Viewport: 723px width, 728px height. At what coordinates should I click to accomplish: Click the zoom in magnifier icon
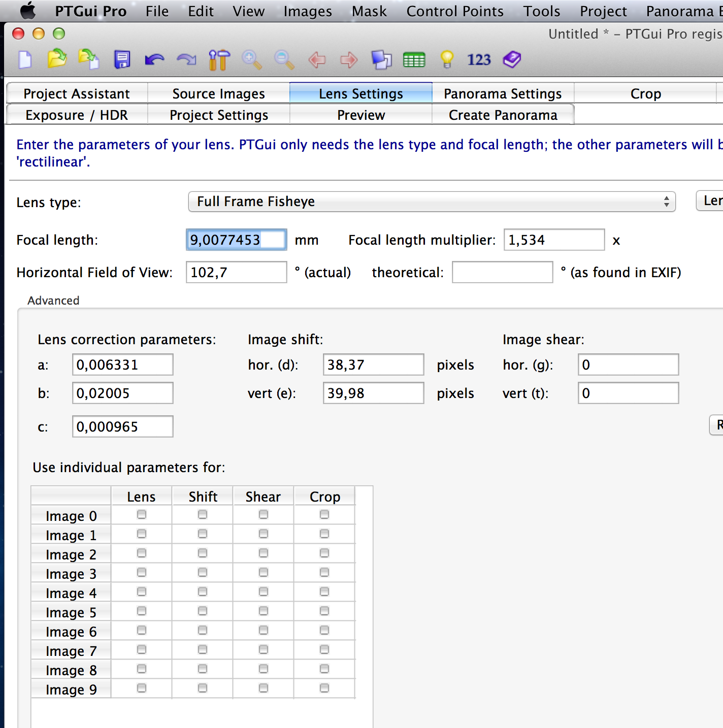(x=252, y=59)
